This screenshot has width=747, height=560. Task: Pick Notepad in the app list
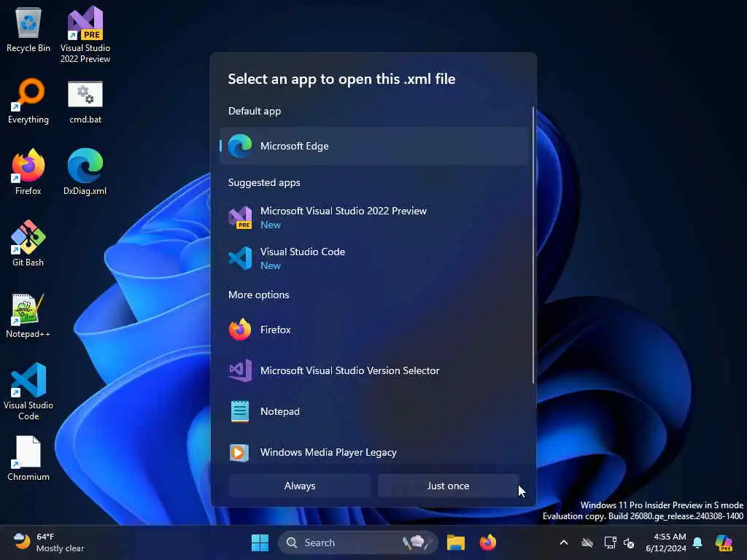coord(373,411)
